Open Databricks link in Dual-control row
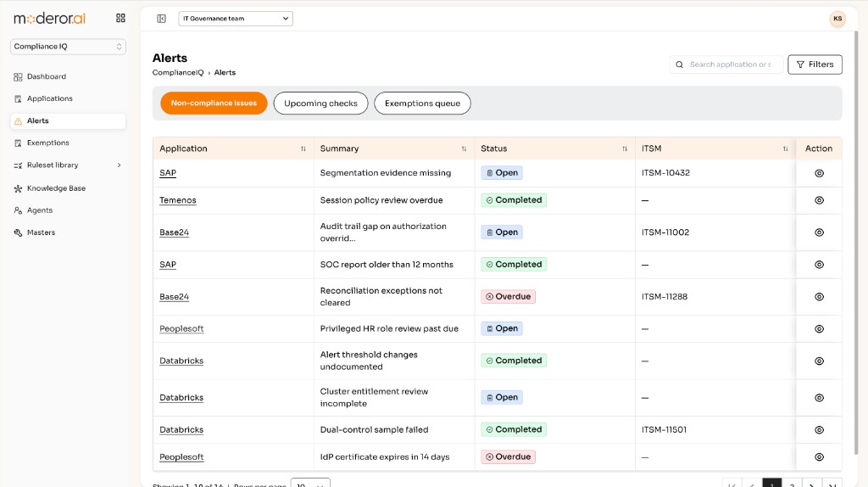Viewport: 868px width, 487px height. pyautogui.click(x=181, y=429)
